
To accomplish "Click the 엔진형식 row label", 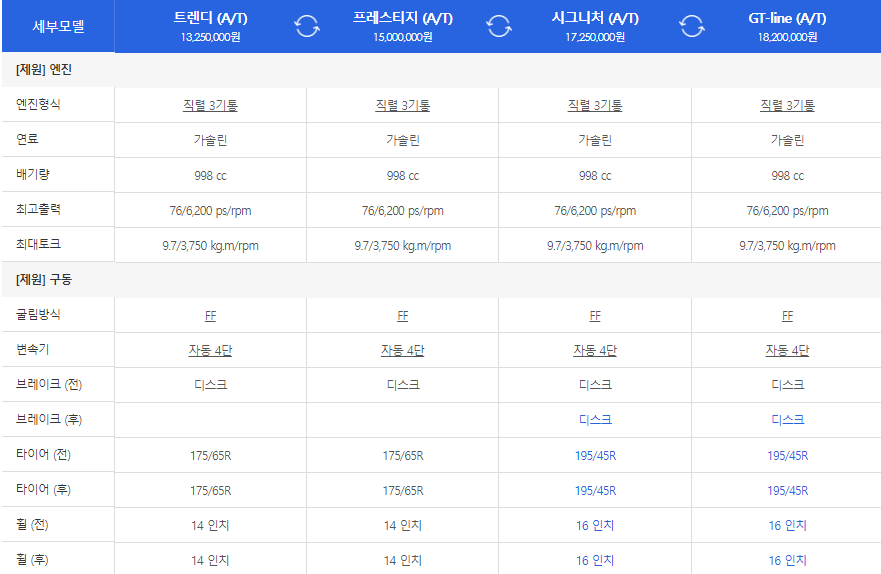I will click(38, 104).
